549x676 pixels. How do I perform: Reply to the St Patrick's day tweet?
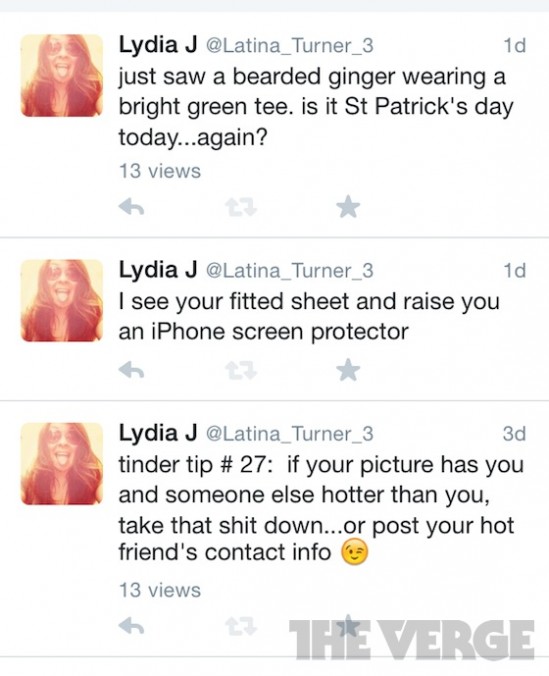[132, 207]
